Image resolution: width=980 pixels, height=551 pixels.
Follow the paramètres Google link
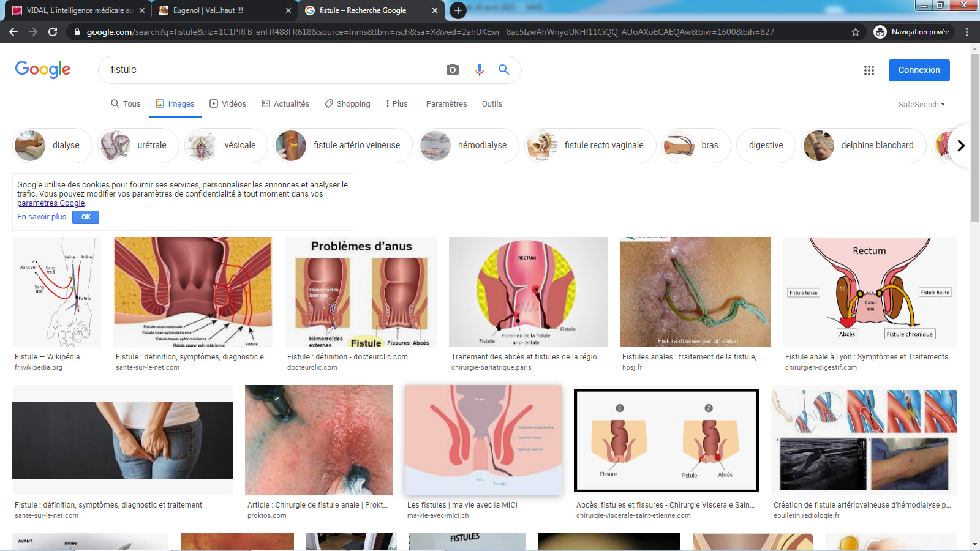point(51,203)
